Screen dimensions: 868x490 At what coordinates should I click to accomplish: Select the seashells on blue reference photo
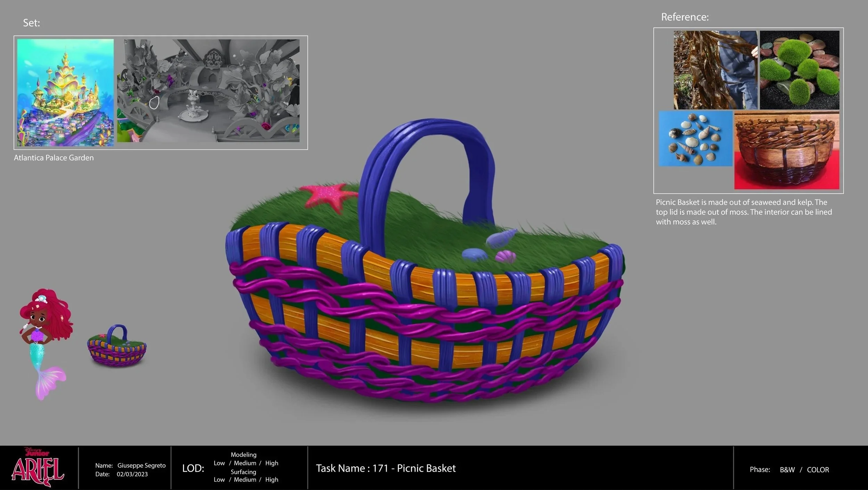pos(696,139)
